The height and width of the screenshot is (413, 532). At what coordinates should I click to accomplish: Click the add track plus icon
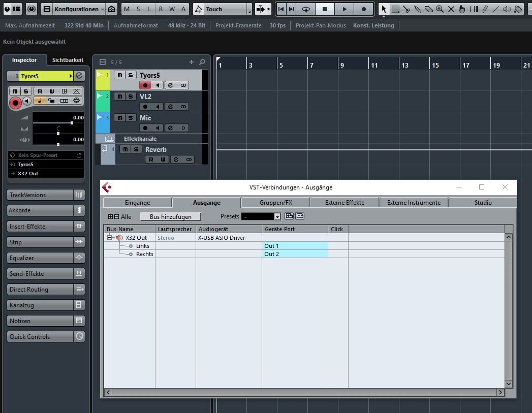[192, 62]
